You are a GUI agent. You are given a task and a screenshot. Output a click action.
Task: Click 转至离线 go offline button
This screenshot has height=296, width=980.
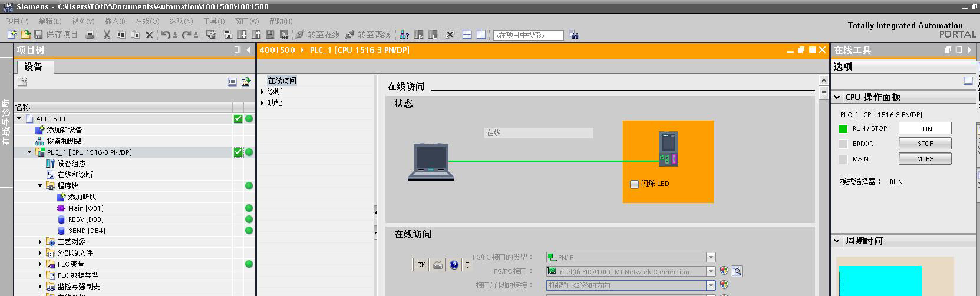point(368,35)
